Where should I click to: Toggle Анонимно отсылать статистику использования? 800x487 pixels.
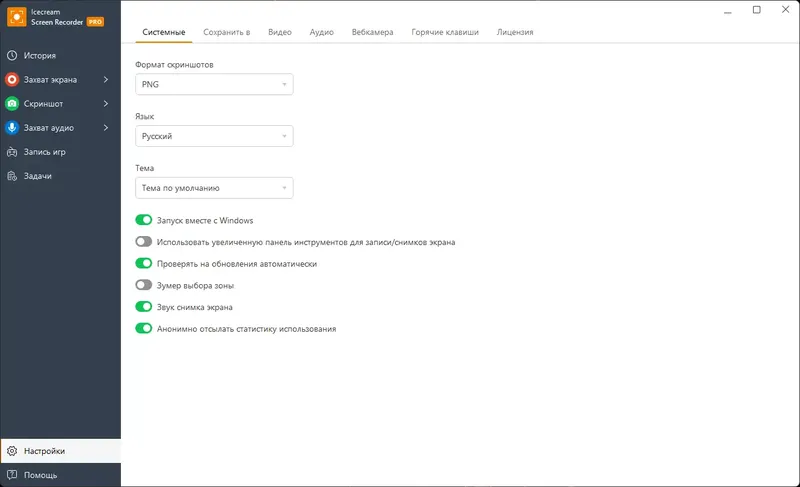click(144, 328)
